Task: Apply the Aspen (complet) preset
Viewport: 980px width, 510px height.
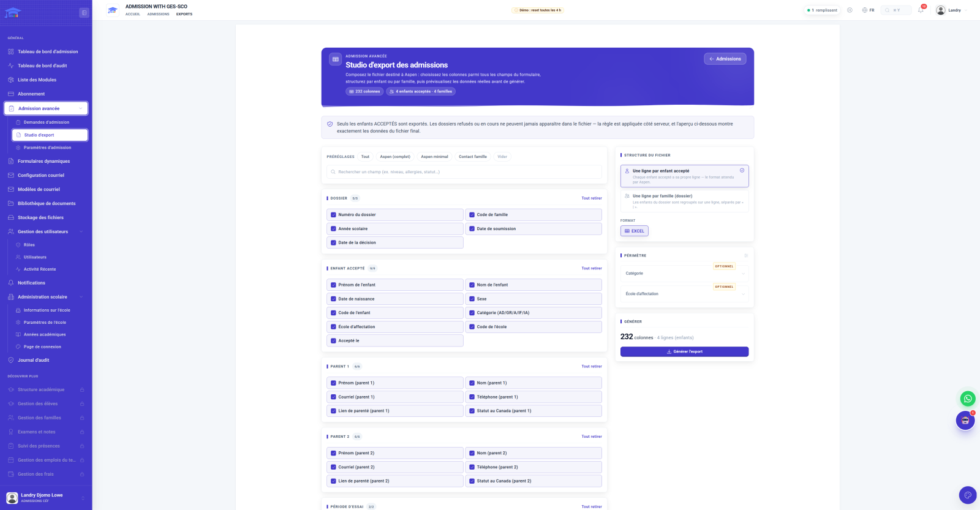Action: point(395,157)
